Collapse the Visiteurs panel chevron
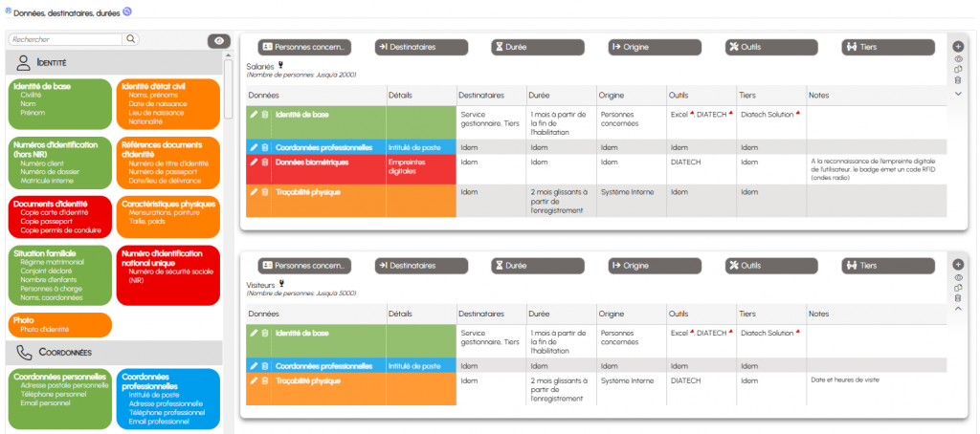The width and height of the screenshot is (980, 434). coord(958,309)
